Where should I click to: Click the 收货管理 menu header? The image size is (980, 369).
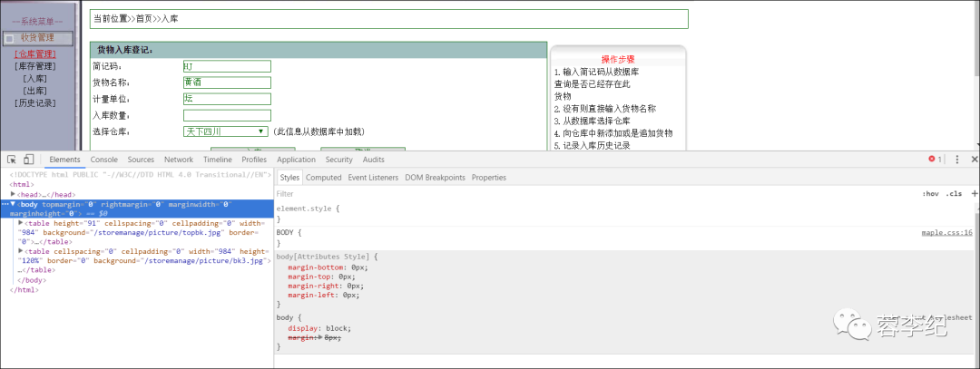(37, 38)
